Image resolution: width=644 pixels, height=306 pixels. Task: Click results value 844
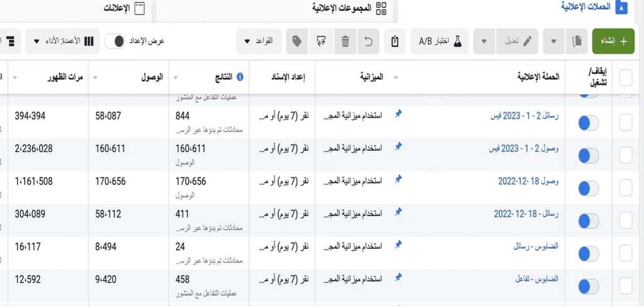point(182,116)
